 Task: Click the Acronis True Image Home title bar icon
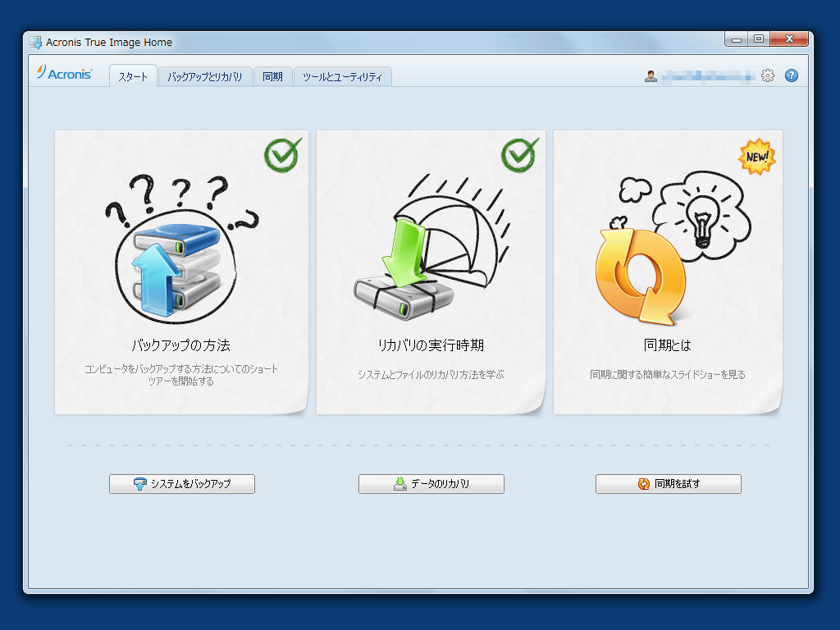(35, 43)
